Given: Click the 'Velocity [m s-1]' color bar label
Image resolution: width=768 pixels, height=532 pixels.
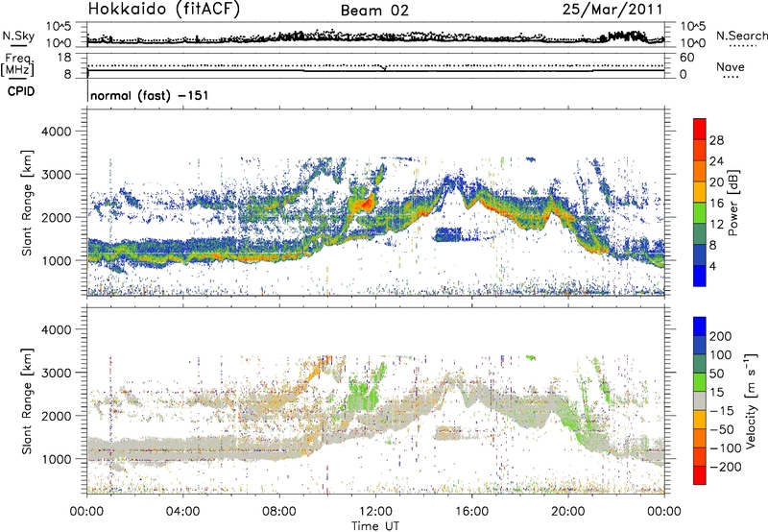Looking at the screenshot, I should coord(751,400).
